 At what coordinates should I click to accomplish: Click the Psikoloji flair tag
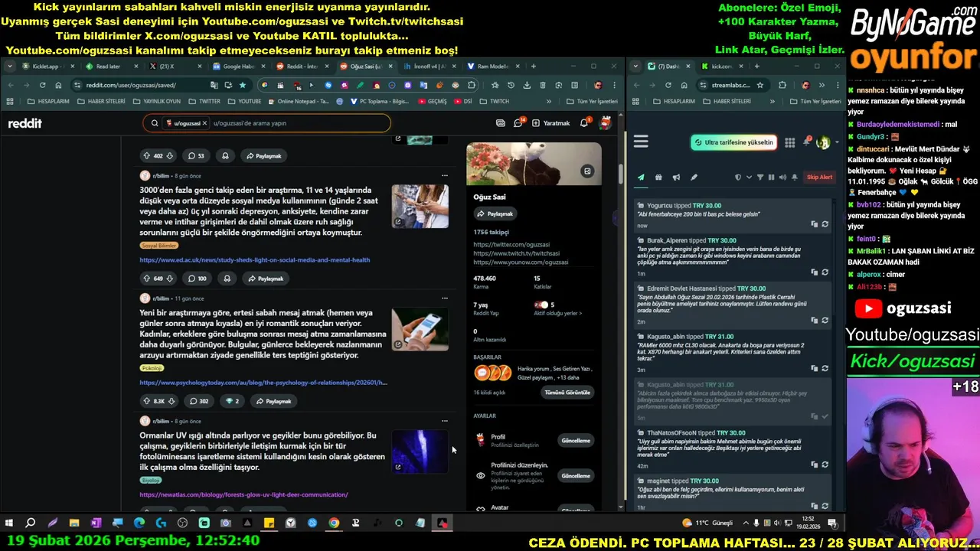tap(152, 368)
